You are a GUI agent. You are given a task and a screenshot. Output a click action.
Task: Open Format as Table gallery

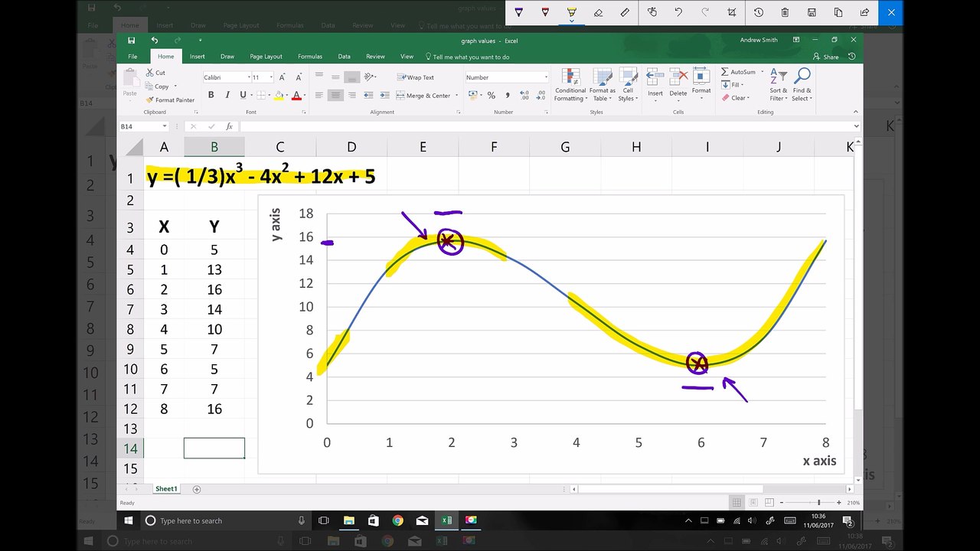602,85
